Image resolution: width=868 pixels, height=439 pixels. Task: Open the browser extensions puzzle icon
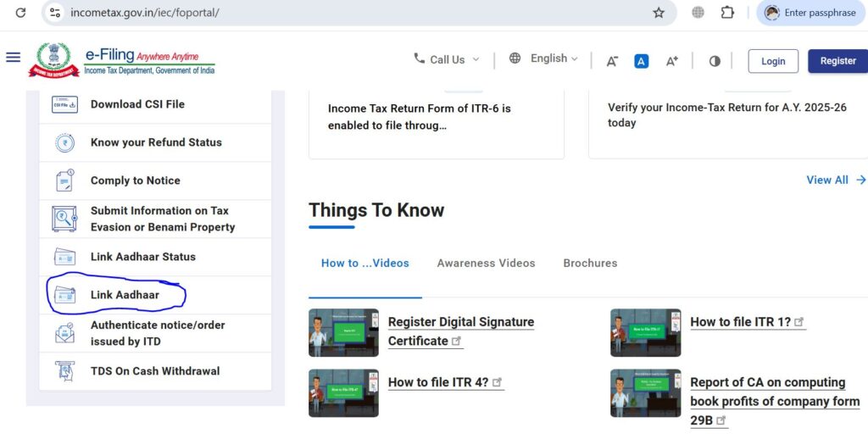727,13
